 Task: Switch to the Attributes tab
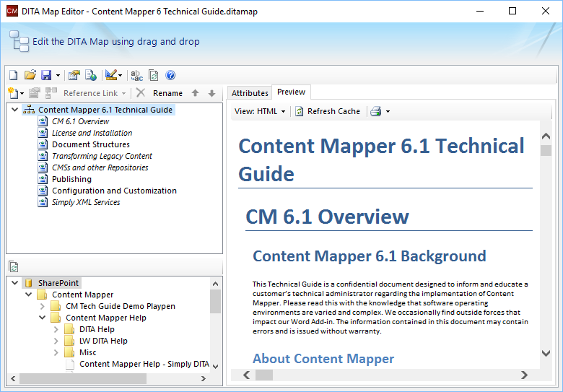250,93
